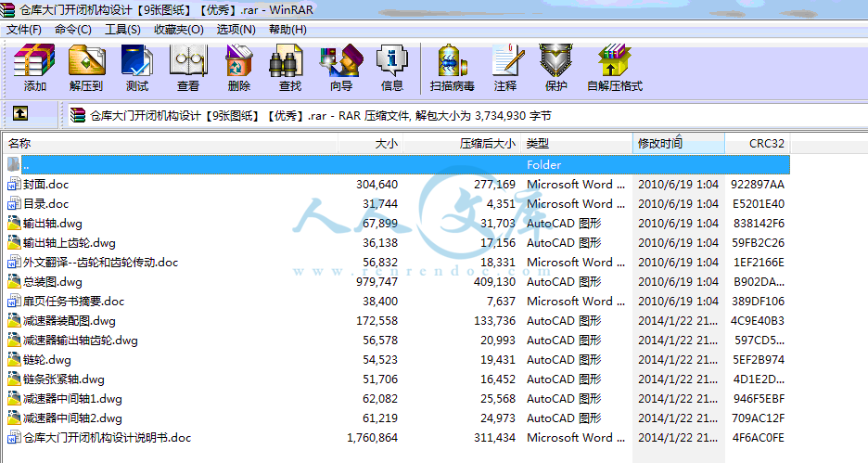Select the file 外文翻译--齿轮和齿轮传动.doc
The image size is (868, 463).
[100, 263]
